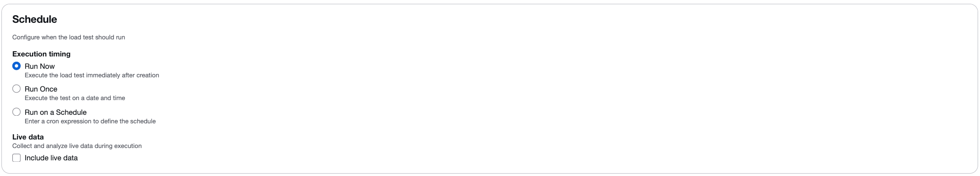980x176 pixels.
Task: Click the 'Run Once' label text
Action: point(41,89)
